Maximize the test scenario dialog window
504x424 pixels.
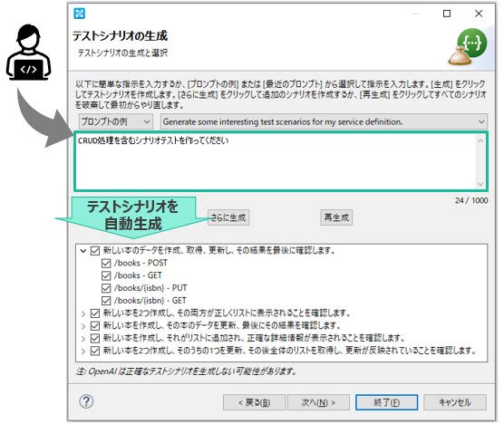[x=447, y=14]
